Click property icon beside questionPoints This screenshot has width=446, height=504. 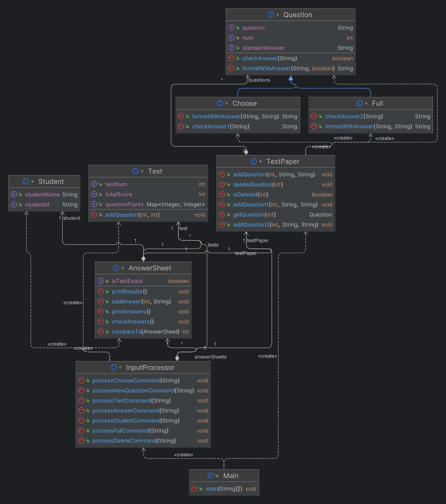coord(94,204)
